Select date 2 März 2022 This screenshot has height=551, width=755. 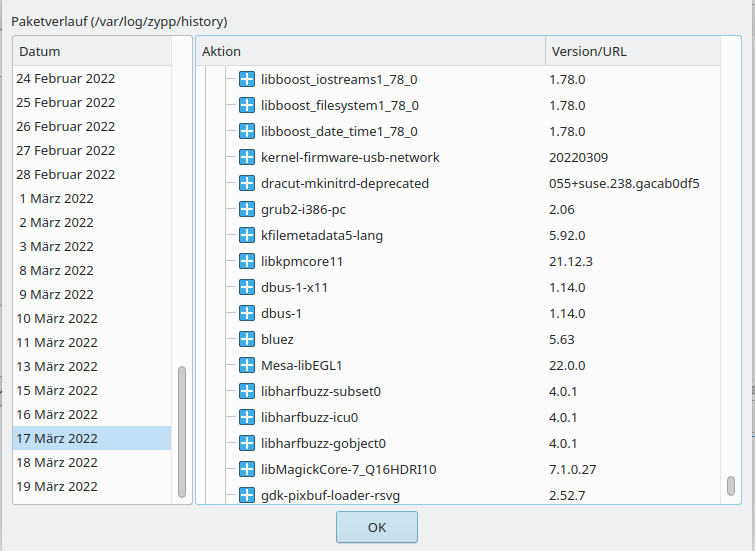[x=92, y=223]
